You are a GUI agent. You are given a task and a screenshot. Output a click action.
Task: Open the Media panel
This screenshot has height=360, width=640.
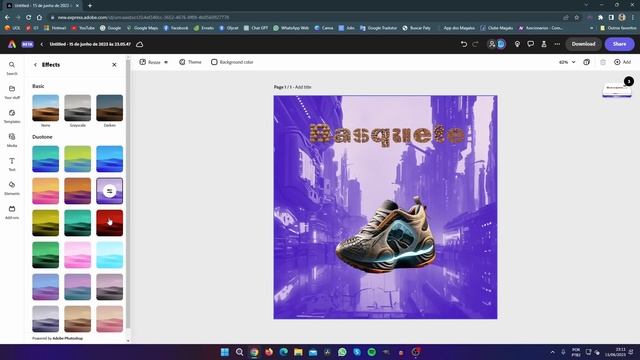point(12,140)
